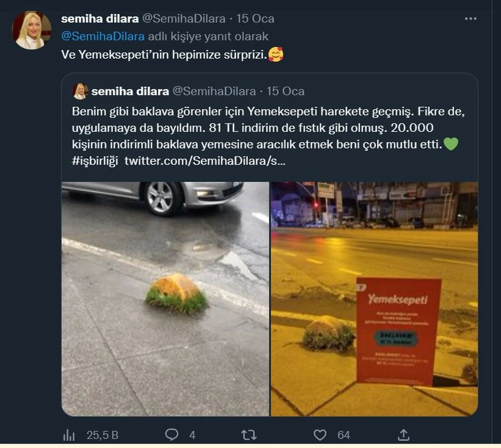Open semiha dilara's large profile avatar

(31, 31)
